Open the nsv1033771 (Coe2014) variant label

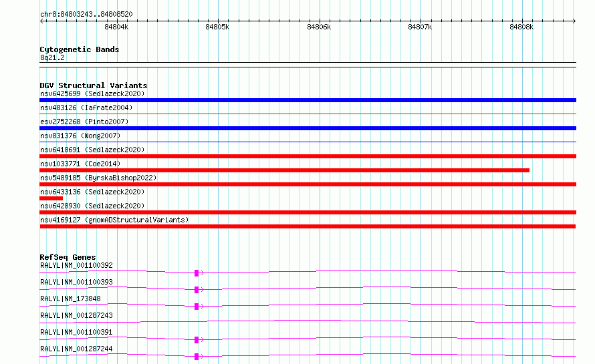(x=80, y=164)
